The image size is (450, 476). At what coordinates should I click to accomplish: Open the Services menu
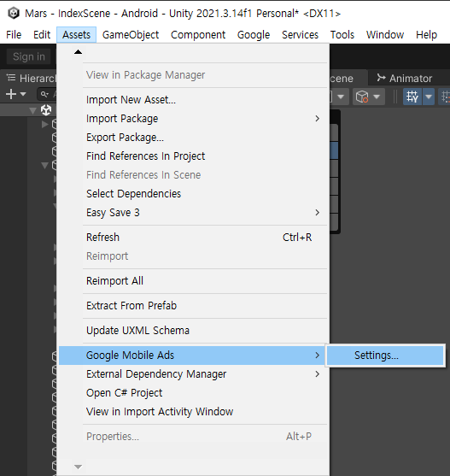click(301, 35)
